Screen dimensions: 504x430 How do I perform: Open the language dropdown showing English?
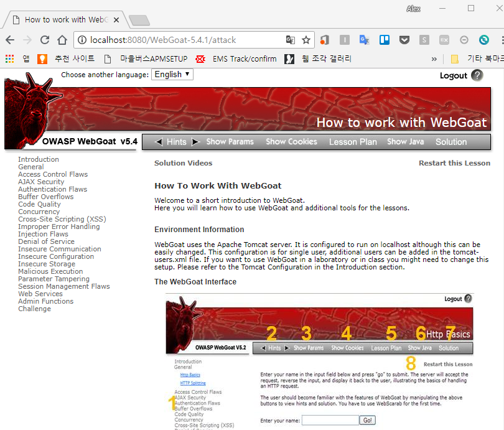coord(172,74)
